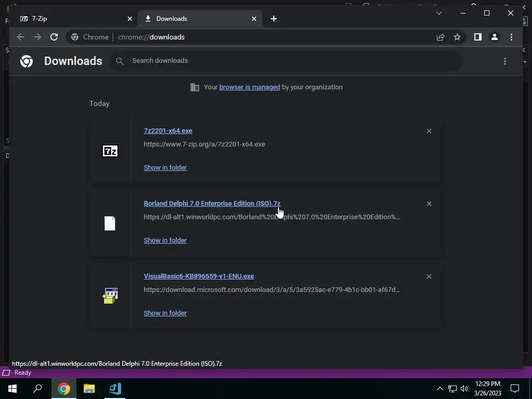Screen dimensions: 532x399
Task: Close the Downloads tab
Action: (254, 19)
